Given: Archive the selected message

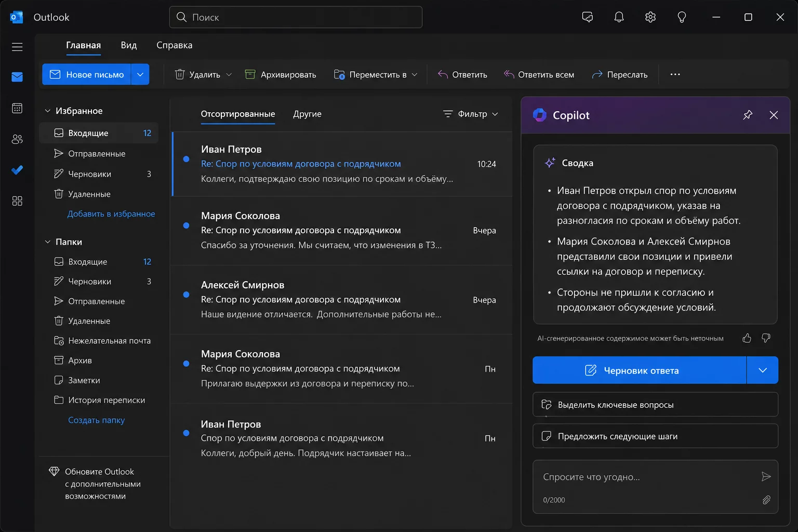Looking at the screenshot, I should tap(281, 74).
